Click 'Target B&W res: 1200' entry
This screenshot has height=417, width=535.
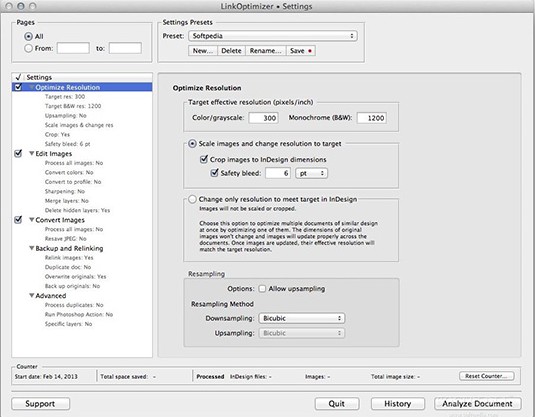[x=73, y=106]
